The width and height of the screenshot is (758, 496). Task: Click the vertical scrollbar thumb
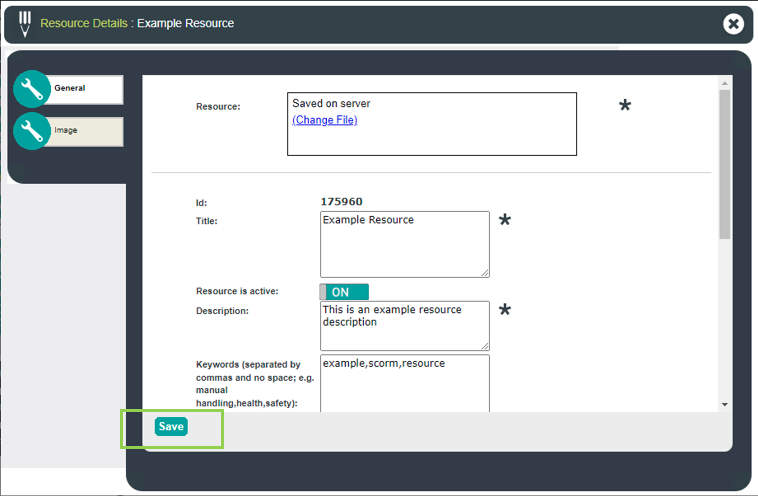(725, 164)
